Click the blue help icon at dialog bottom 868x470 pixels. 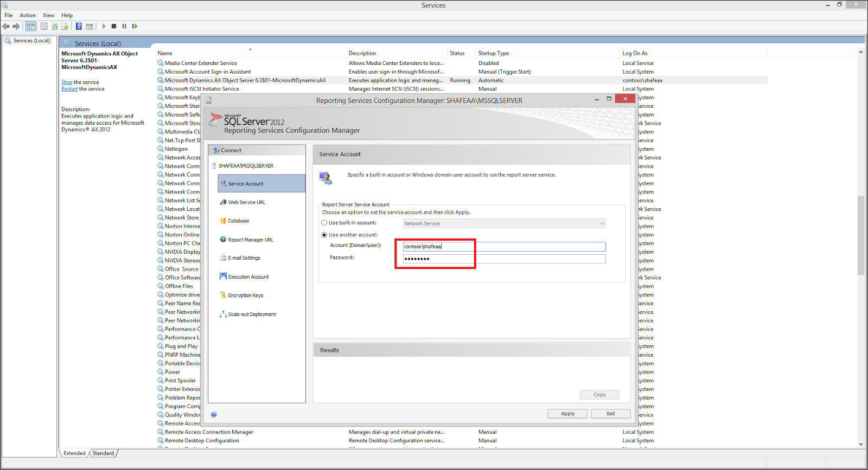point(214,415)
